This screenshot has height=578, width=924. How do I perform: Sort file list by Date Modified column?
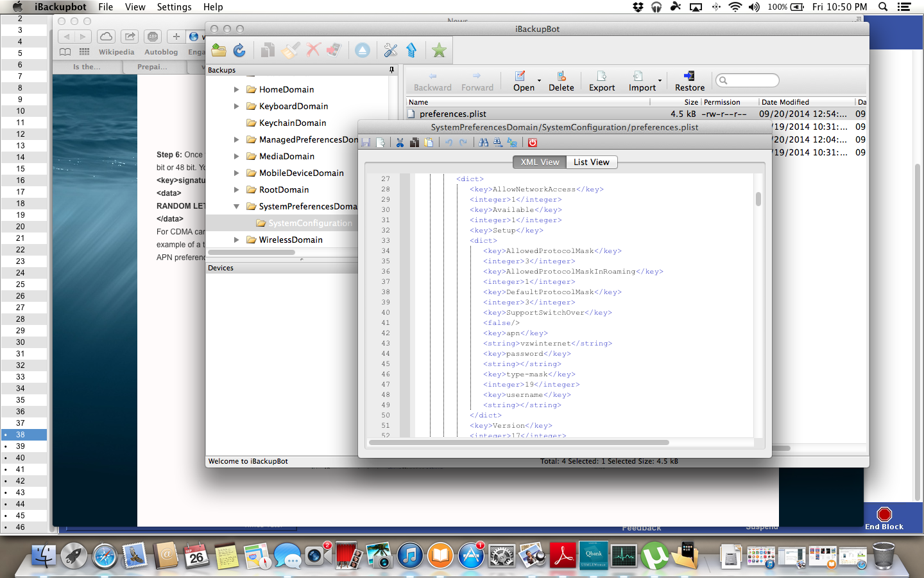(807, 102)
